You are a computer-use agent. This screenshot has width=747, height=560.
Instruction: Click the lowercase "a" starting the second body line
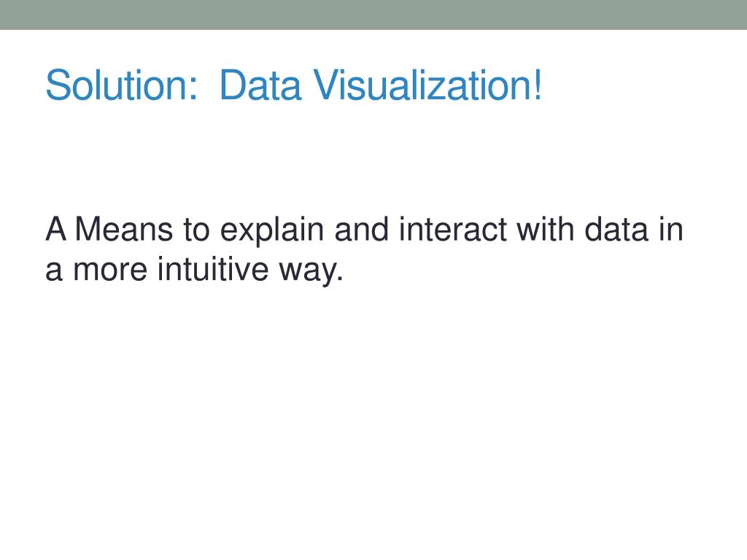point(53,271)
